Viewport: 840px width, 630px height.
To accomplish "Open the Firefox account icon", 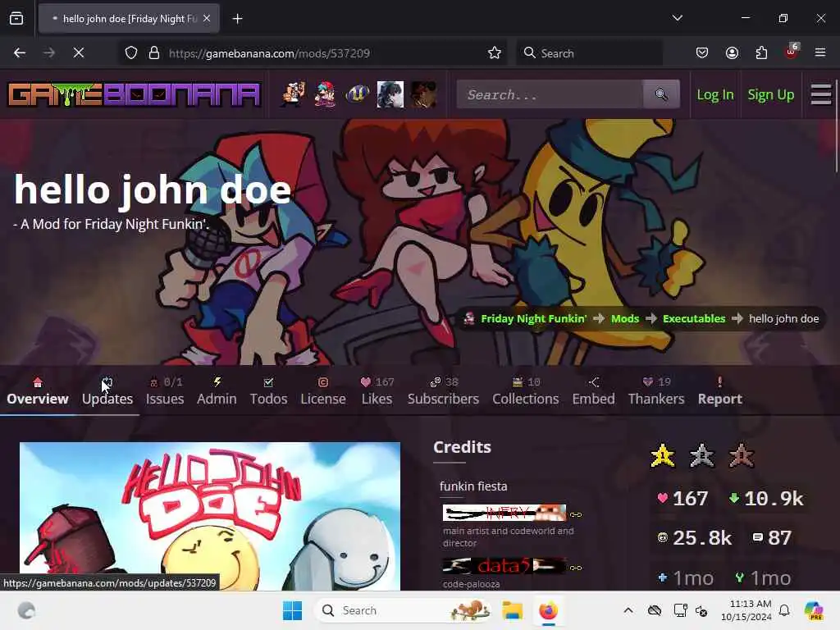I will [x=732, y=53].
